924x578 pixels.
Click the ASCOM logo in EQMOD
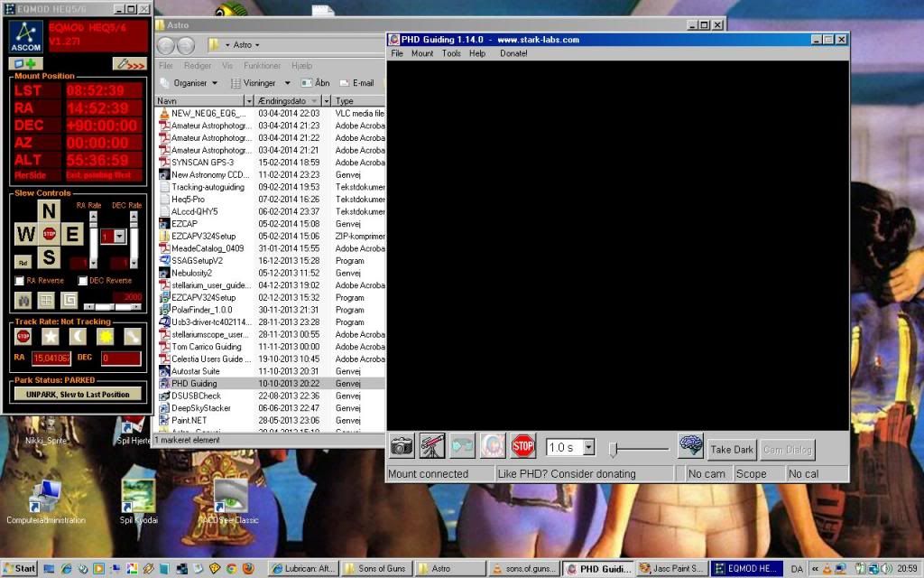click(x=26, y=37)
